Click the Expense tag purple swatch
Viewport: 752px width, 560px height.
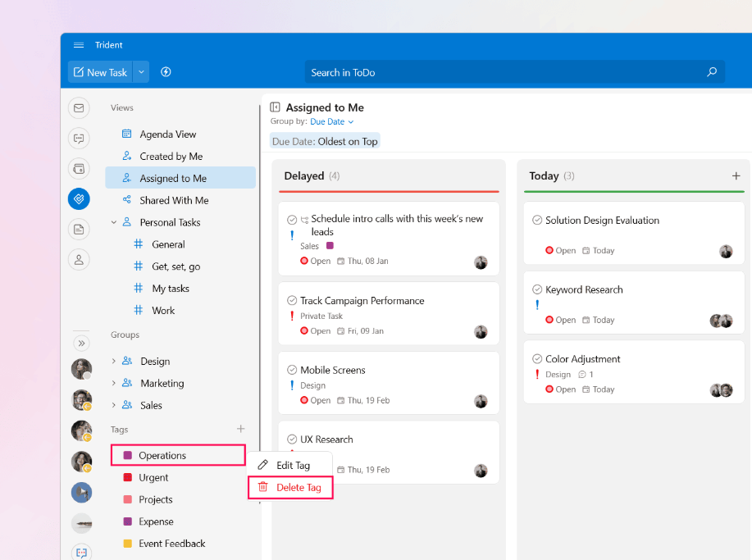[128, 521]
